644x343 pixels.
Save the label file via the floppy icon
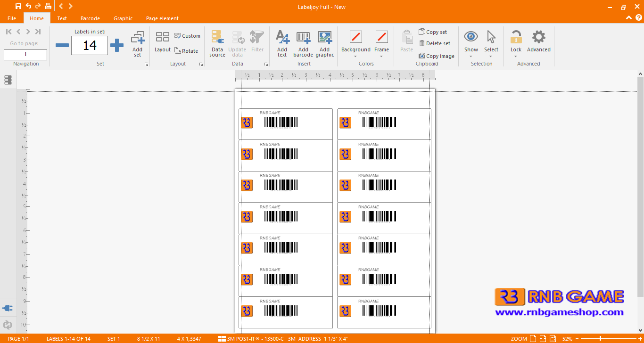(x=18, y=6)
